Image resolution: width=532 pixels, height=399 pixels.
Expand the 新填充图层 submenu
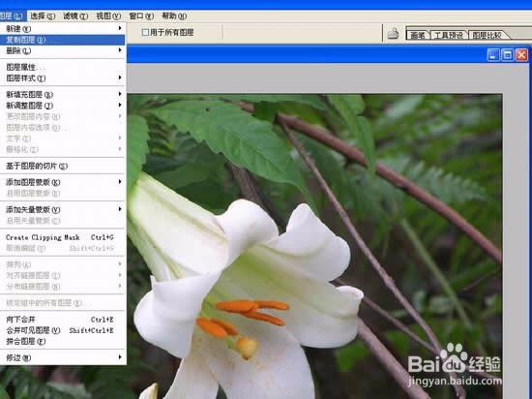pos(63,94)
